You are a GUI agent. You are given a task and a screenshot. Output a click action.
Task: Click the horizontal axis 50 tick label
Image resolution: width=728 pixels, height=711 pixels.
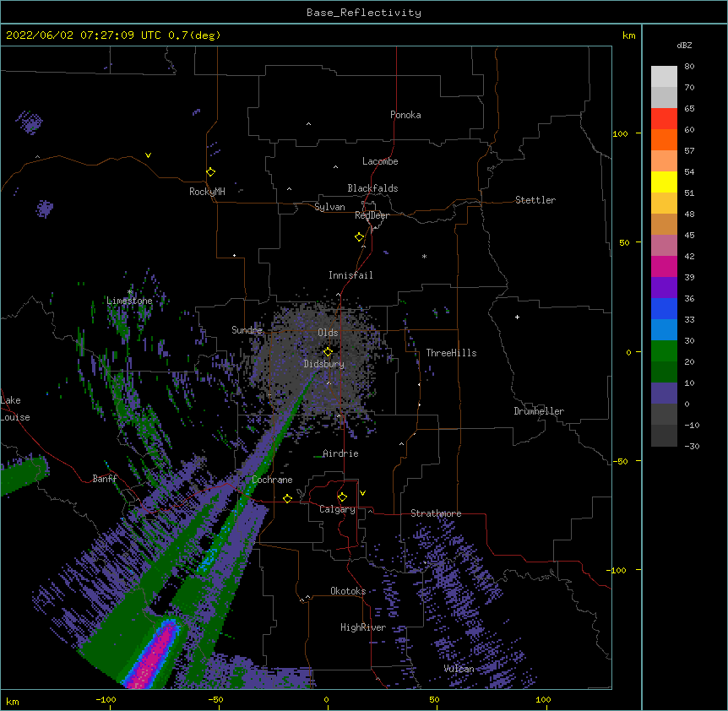[434, 699]
